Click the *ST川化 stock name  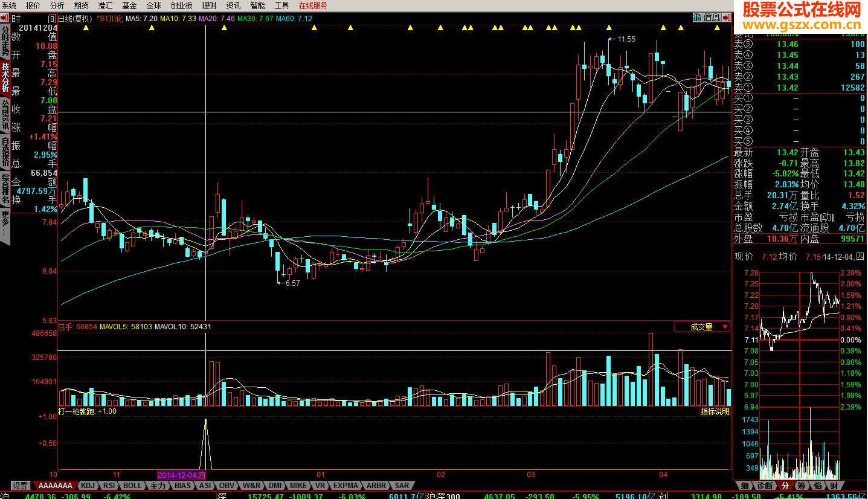click(x=109, y=19)
